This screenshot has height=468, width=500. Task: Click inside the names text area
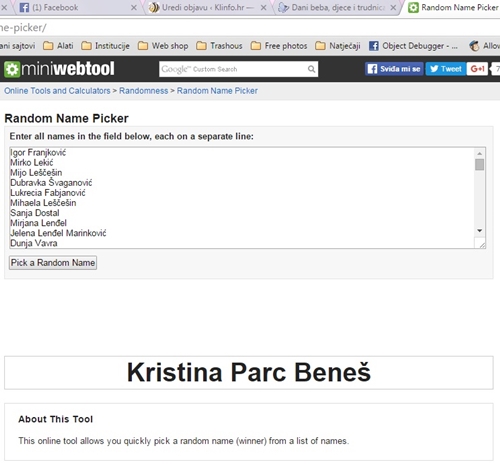tap(242, 198)
